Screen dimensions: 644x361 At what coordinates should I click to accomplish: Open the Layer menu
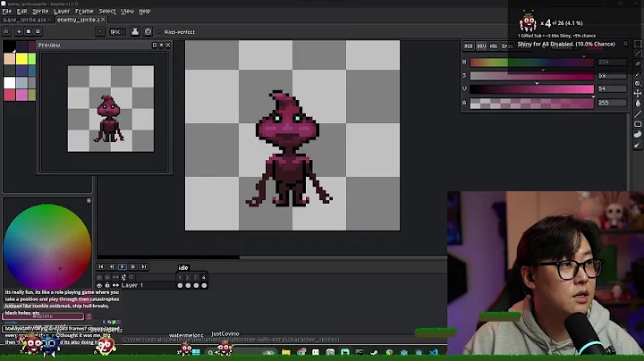62,11
